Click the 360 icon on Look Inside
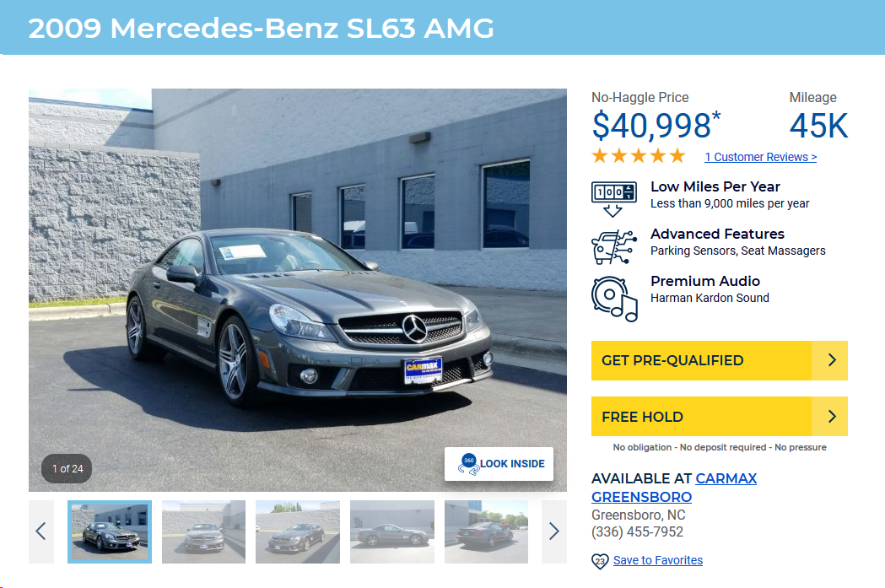This screenshot has height=588, width=885. [x=468, y=465]
